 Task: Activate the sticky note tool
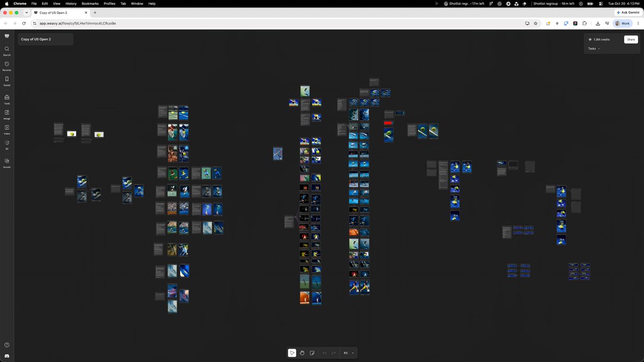pyautogui.click(x=312, y=353)
